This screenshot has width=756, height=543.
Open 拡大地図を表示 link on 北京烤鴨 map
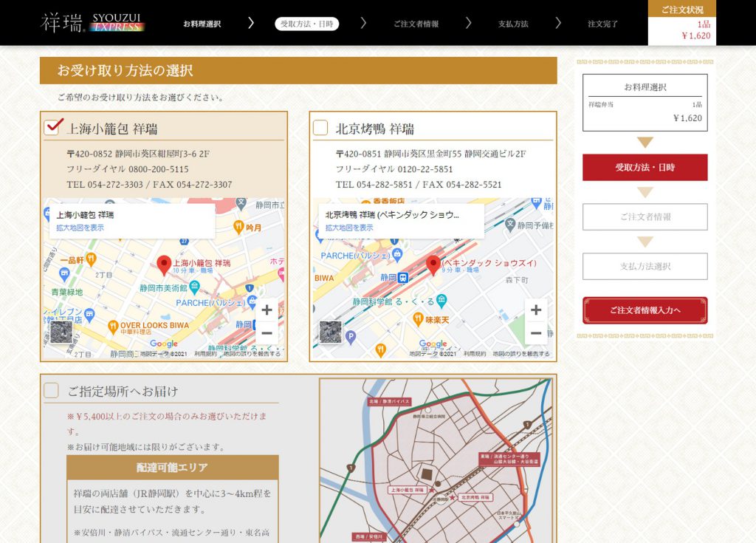coord(349,228)
